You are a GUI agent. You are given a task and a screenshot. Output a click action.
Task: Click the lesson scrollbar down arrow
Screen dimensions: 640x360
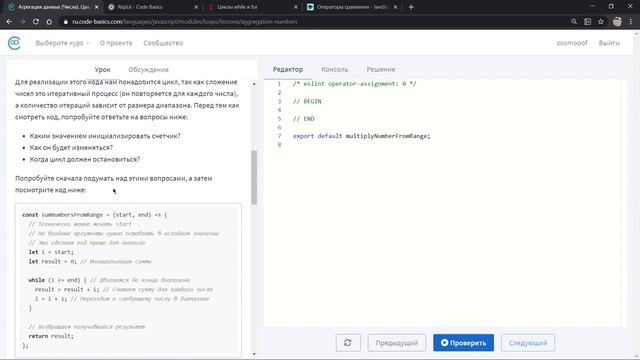tap(254, 354)
